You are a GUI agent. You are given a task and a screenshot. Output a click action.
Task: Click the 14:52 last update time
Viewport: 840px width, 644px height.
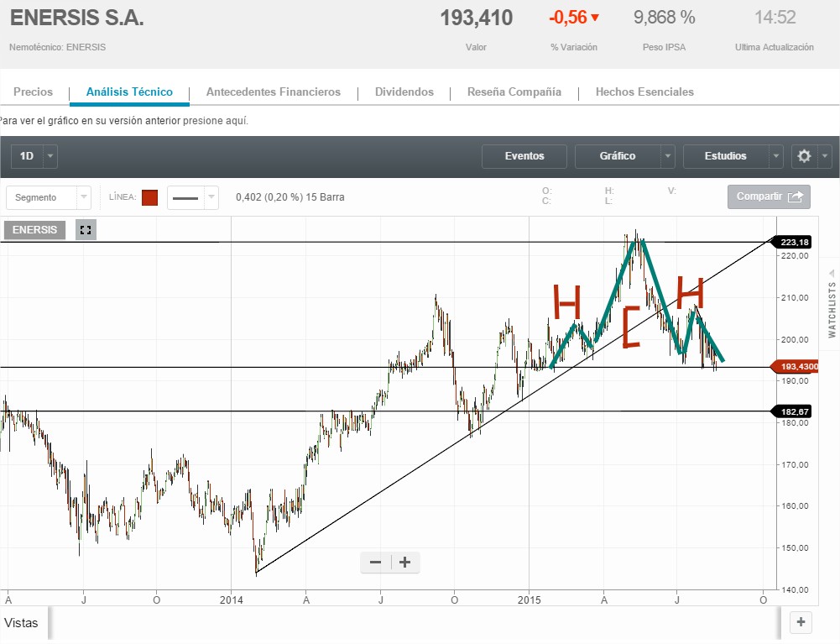tap(775, 17)
